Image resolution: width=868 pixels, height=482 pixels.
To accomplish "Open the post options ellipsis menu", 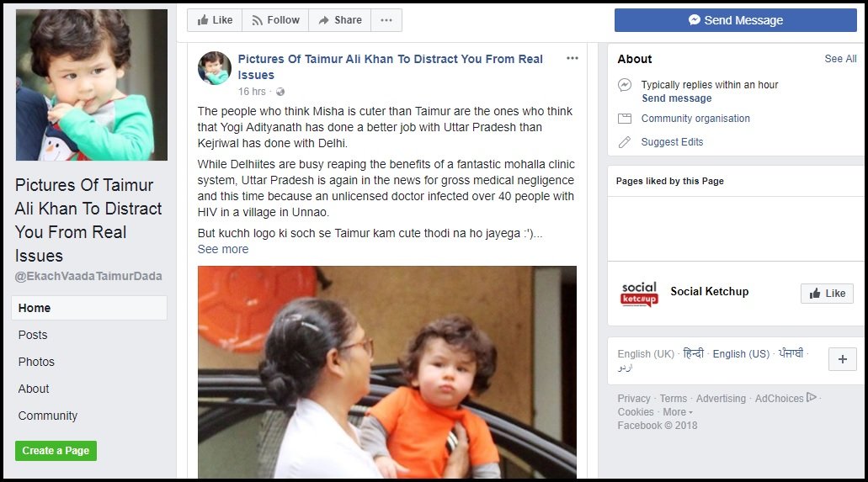I will click(x=572, y=58).
